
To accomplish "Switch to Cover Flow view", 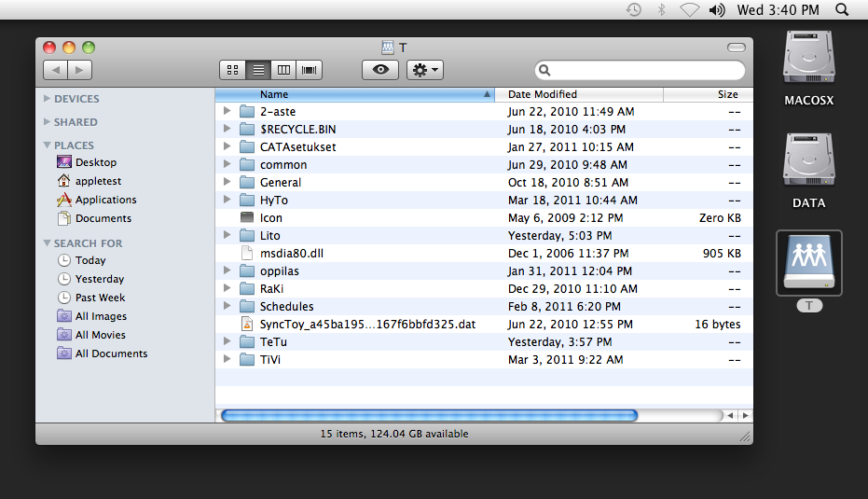I will pyautogui.click(x=309, y=70).
